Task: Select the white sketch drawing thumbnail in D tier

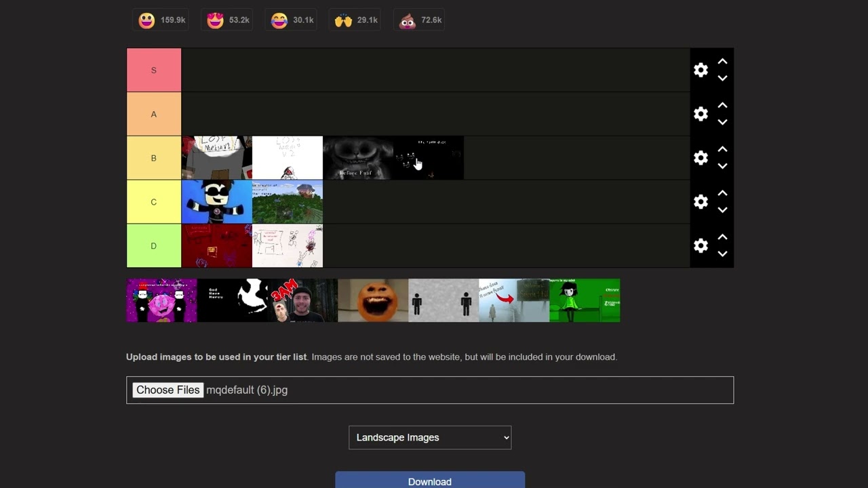Action: click(x=288, y=245)
